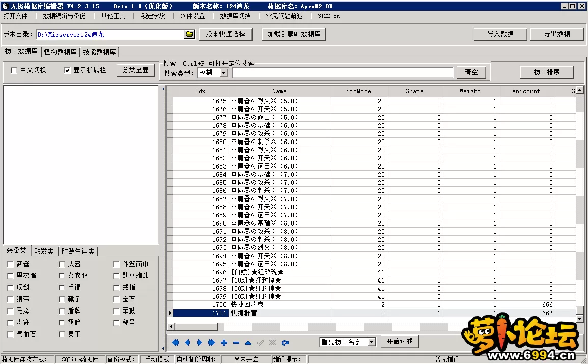Click 导出数据 button

557,34
